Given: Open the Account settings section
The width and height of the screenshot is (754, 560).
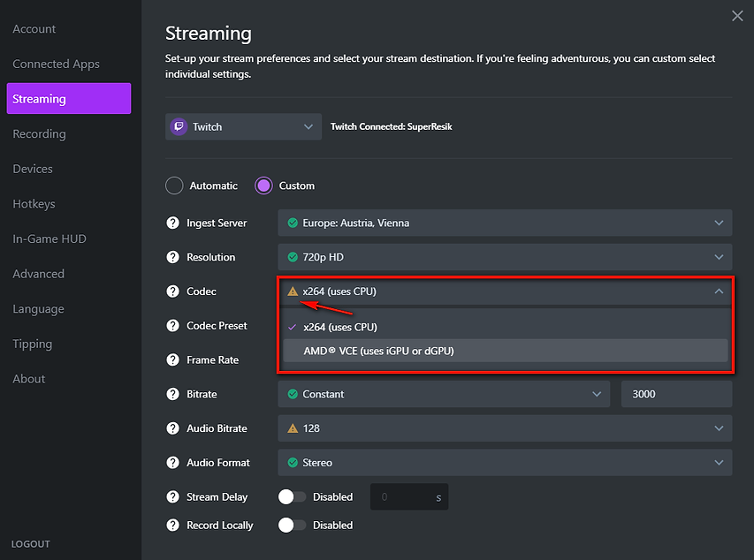Looking at the screenshot, I should coord(34,29).
